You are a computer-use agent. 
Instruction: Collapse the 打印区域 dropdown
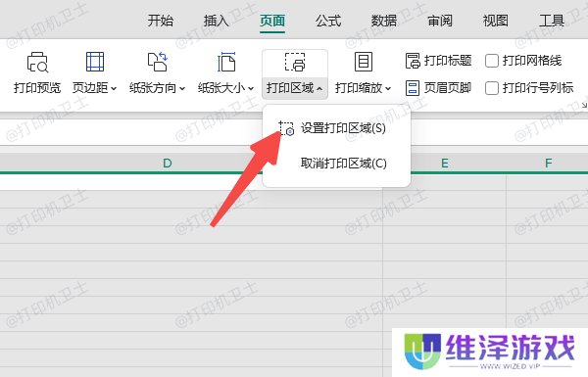pyautogui.click(x=319, y=89)
